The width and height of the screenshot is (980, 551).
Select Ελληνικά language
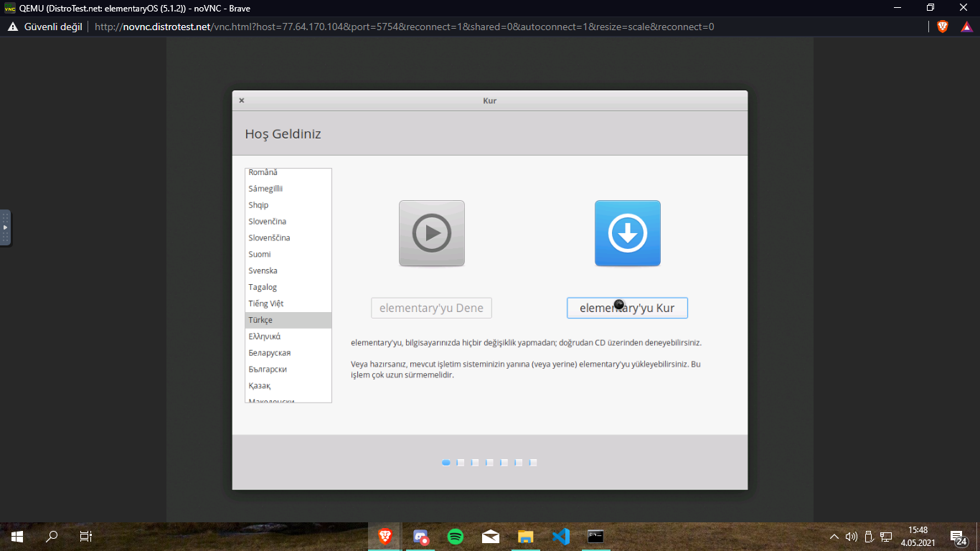coord(288,336)
